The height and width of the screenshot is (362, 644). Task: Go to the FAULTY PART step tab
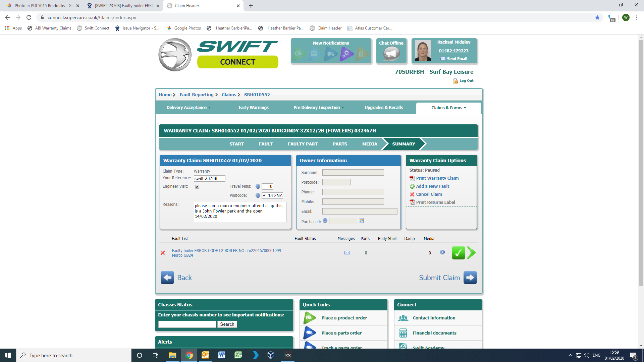click(303, 144)
